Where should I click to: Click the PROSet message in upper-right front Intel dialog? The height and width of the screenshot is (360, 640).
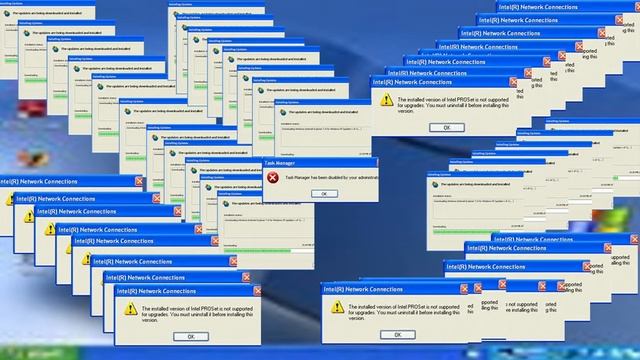point(453,105)
